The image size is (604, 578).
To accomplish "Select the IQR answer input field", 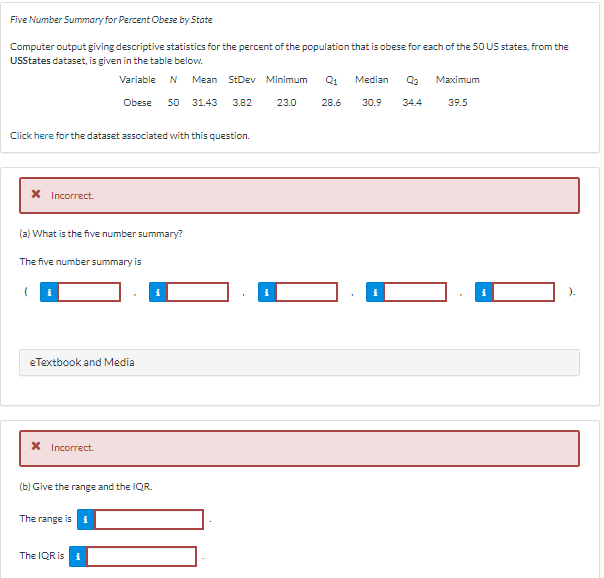I will (142, 556).
